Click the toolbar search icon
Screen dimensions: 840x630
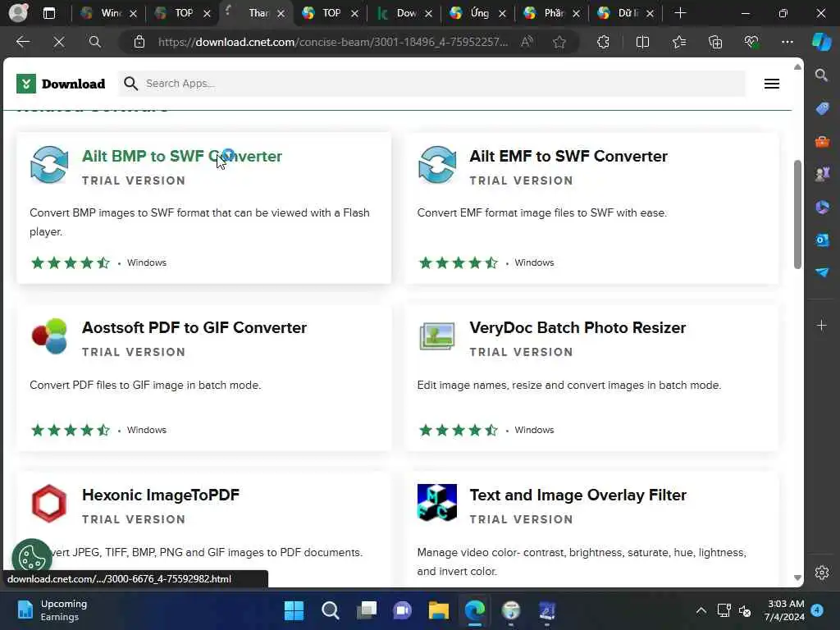point(95,42)
